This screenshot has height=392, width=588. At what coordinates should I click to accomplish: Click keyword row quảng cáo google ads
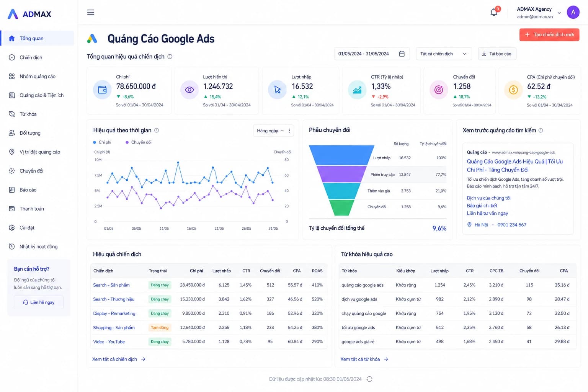click(457, 285)
